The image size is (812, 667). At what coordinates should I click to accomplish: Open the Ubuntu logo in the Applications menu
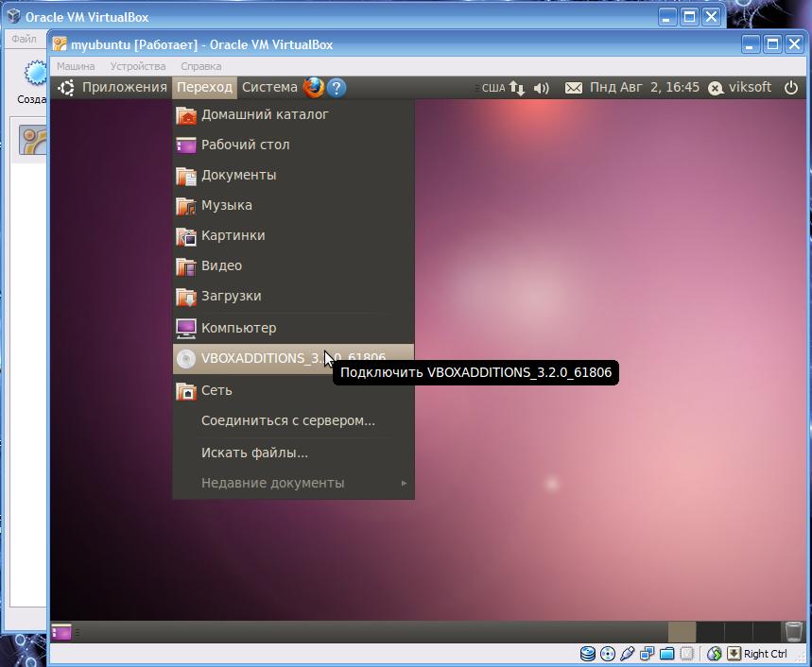click(x=66, y=88)
